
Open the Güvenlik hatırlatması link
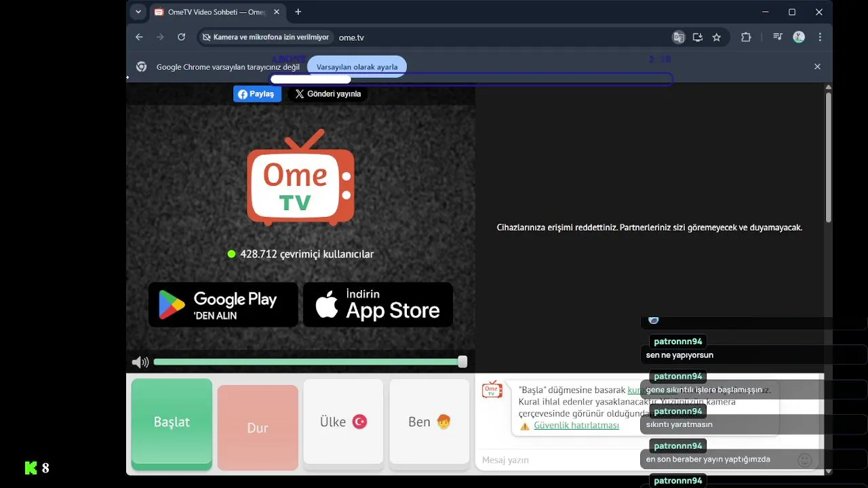[x=576, y=426]
